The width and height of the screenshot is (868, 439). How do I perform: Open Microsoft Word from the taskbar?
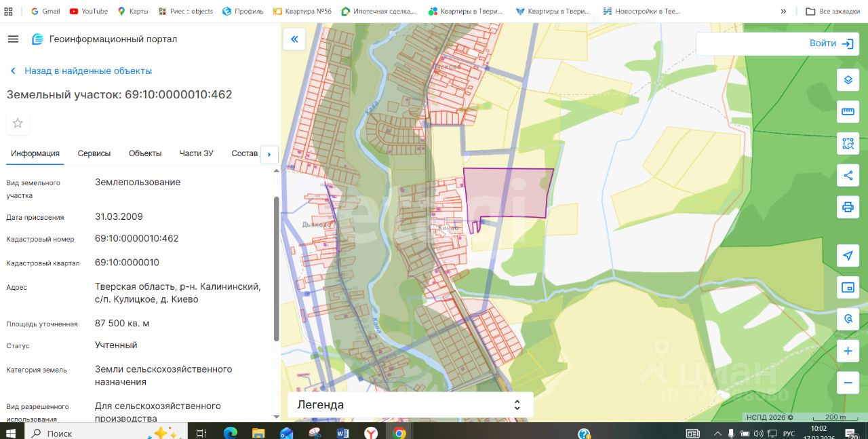tap(342, 433)
